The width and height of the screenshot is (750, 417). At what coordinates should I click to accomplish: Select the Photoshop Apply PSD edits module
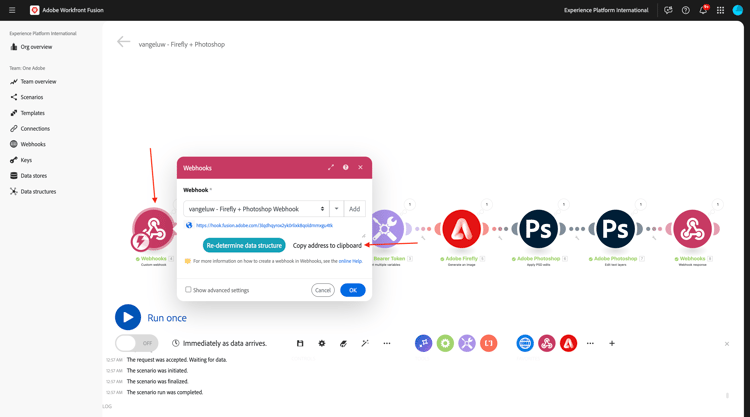538,229
